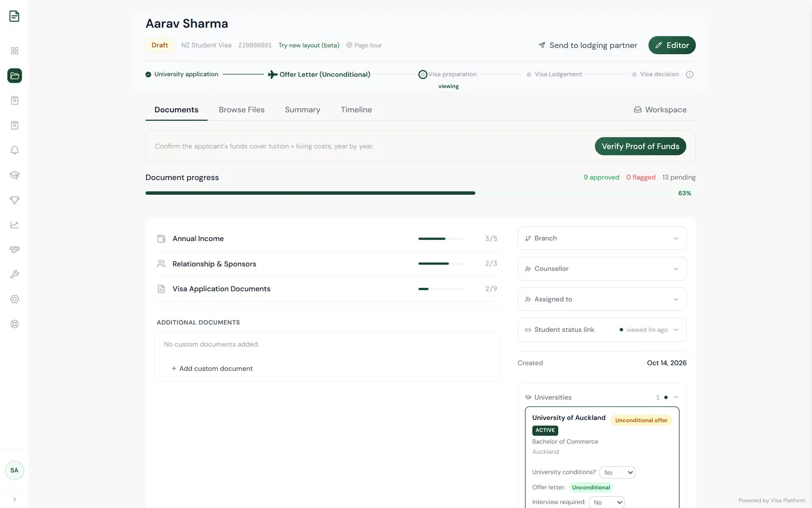Click the Editor button
The width and height of the screenshot is (812, 508).
(x=672, y=45)
